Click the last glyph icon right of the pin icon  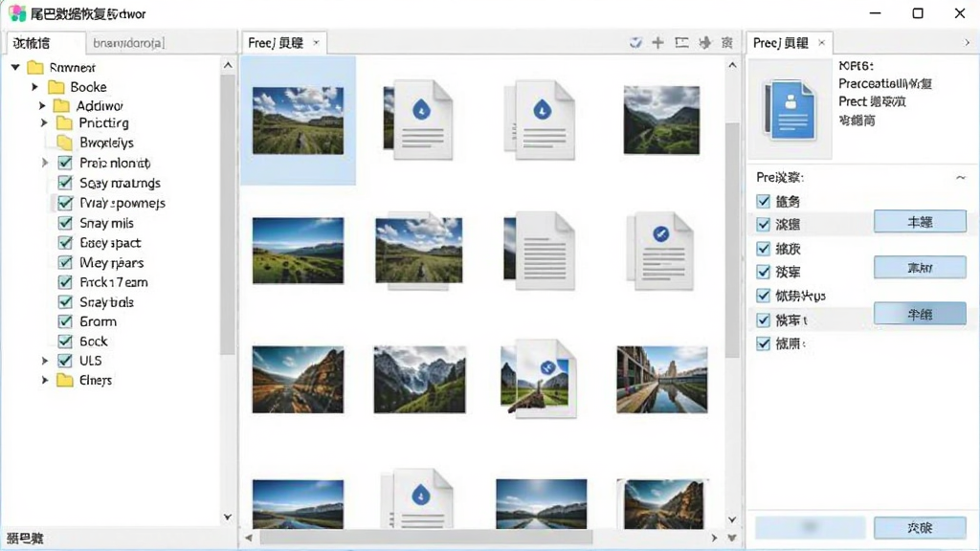727,42
